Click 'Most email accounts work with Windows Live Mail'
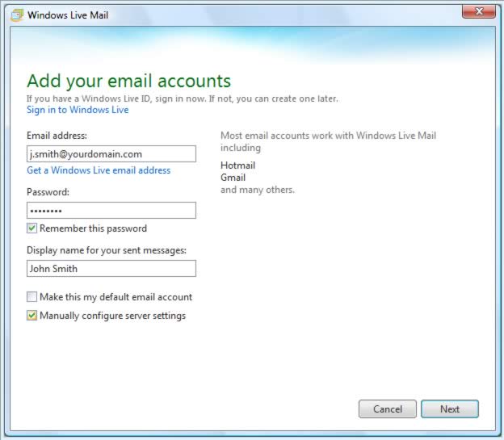 pos(328,136)
